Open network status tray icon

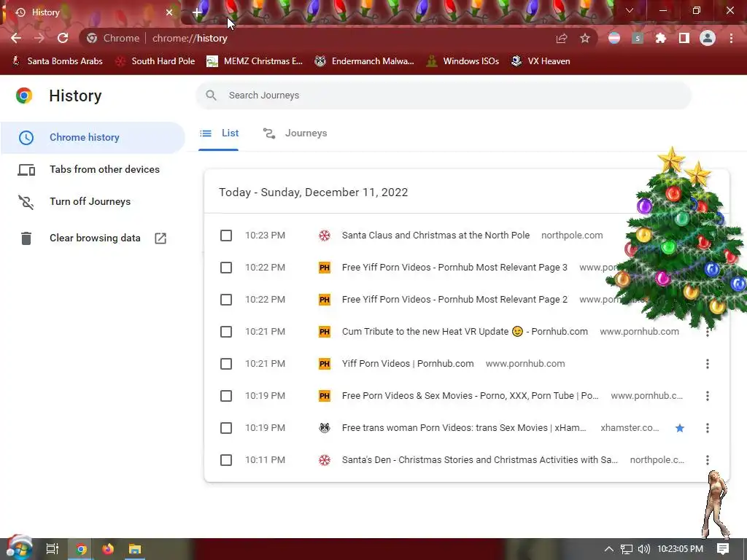[x=627, y=549]
